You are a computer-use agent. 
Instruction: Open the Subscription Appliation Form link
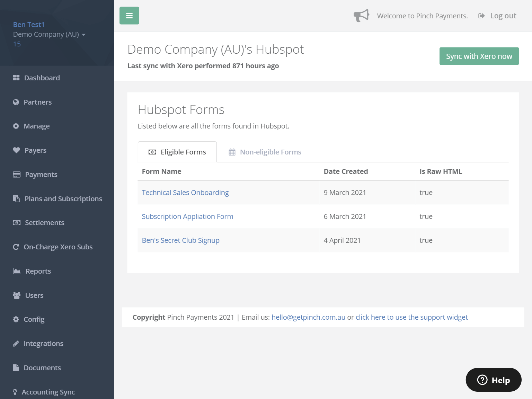(x=187, y=216)
